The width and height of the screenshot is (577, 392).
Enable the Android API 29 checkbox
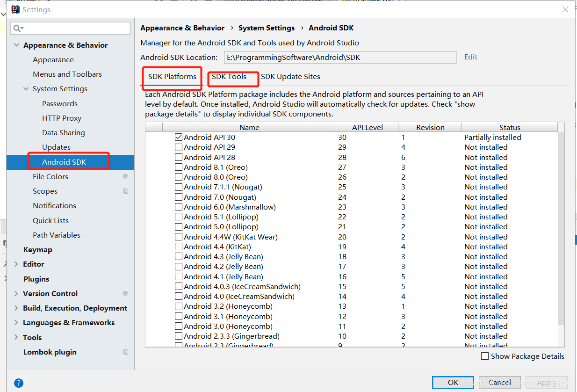[178, 147]
